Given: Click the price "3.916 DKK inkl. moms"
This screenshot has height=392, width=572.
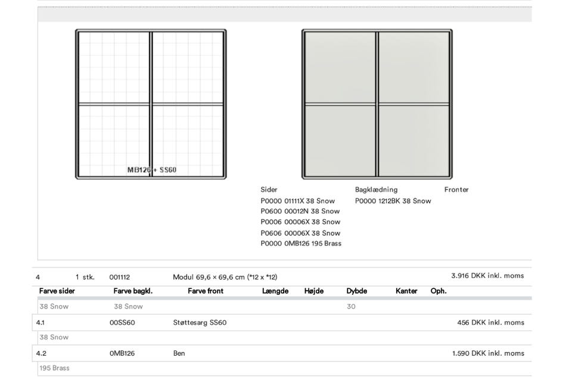Looking at the screenshot, I should tap(487, 276).
